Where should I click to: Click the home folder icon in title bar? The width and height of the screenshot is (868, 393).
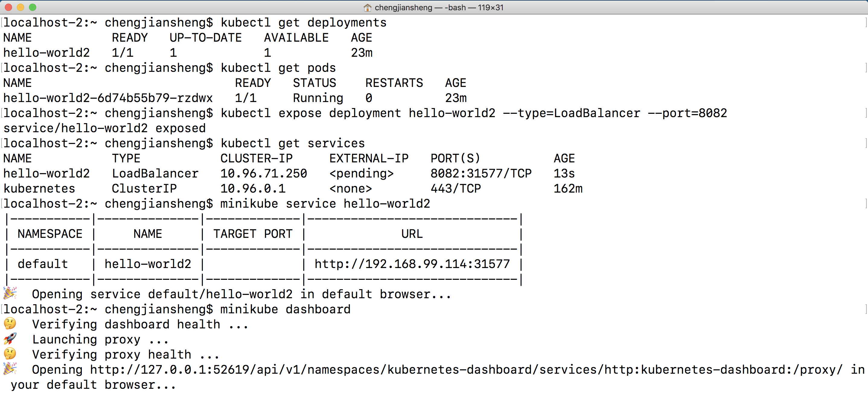coord(367,8)
